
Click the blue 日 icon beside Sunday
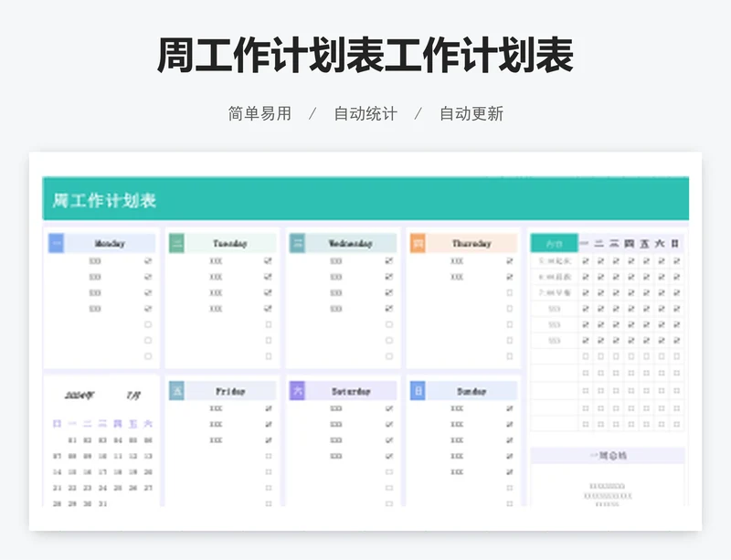(x=418, y=391)
